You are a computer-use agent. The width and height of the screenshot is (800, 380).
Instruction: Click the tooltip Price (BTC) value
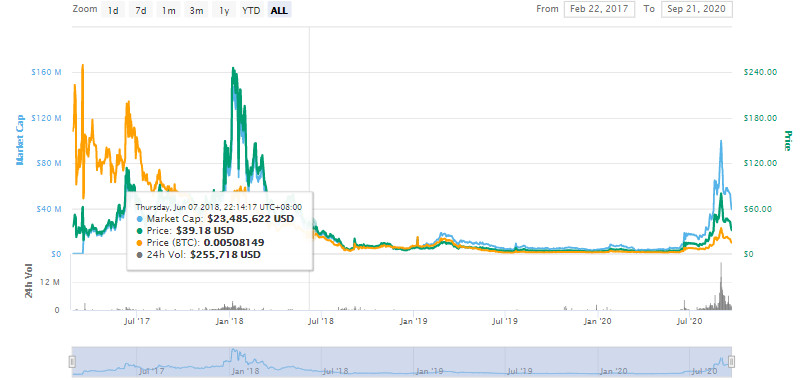coord(234,242)
